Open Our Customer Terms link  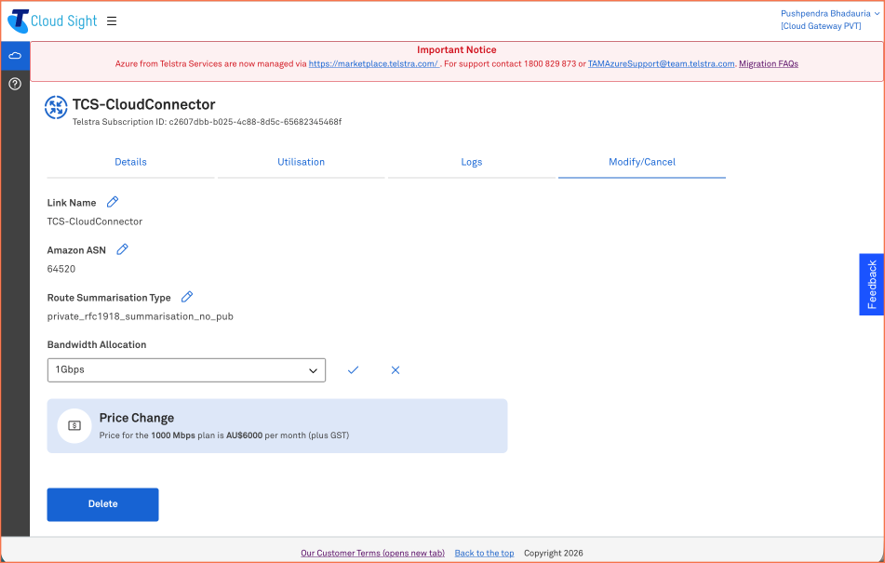(373, 553)
